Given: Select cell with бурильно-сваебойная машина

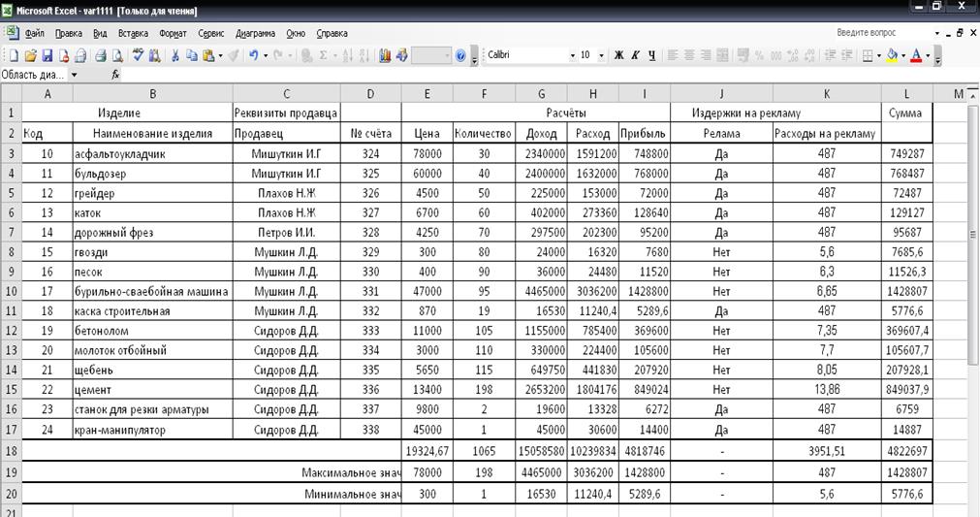Looking at the screenshot, I should 152,291.
